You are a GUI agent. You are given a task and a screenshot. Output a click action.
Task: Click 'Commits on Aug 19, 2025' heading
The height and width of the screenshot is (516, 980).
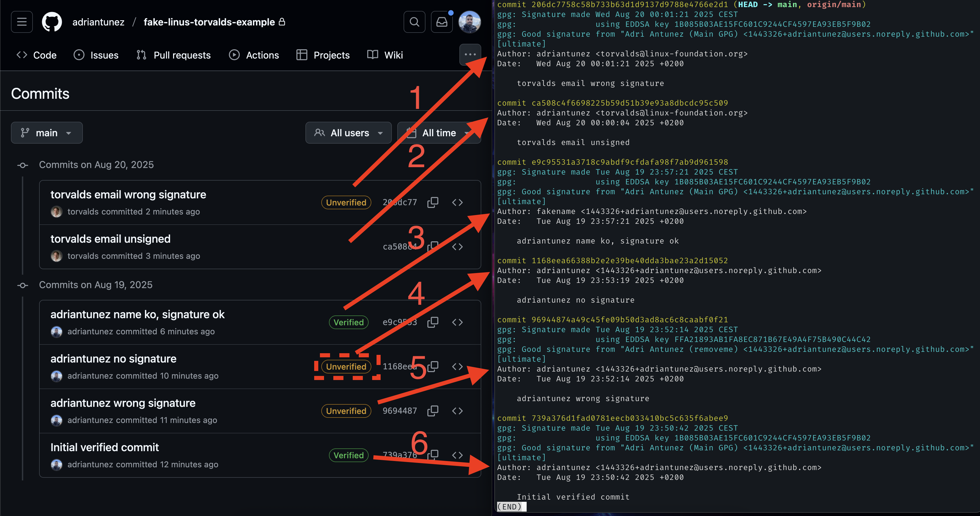click(x=95, y=285)
